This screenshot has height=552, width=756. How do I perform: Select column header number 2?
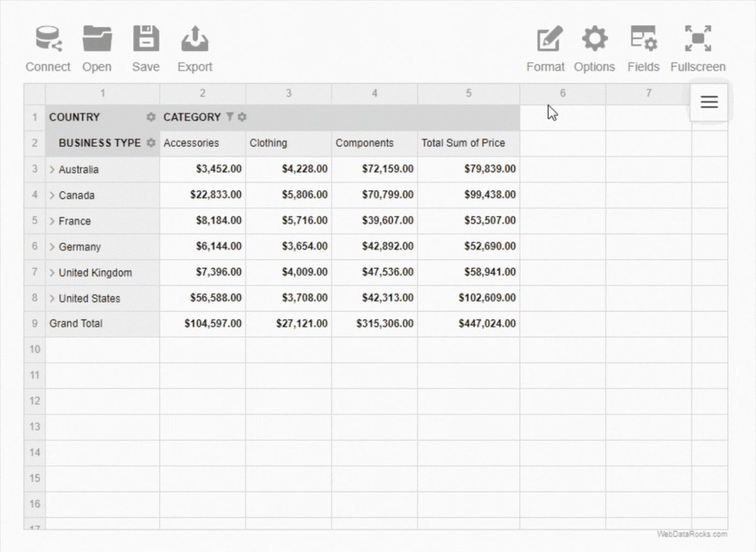[203, 94]
